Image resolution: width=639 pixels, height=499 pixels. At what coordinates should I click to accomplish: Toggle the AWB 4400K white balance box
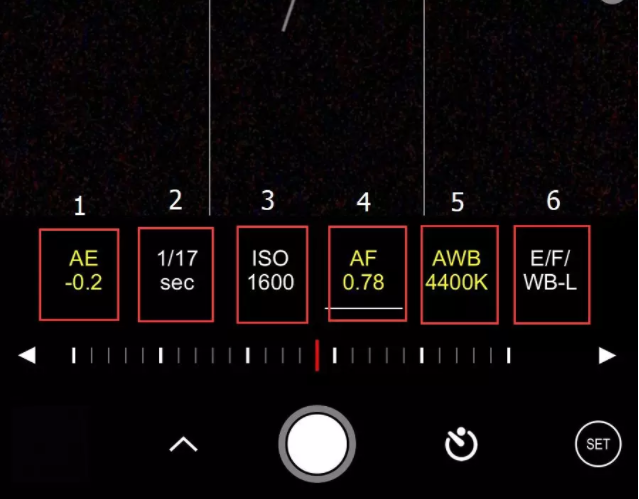pos(460,274)
